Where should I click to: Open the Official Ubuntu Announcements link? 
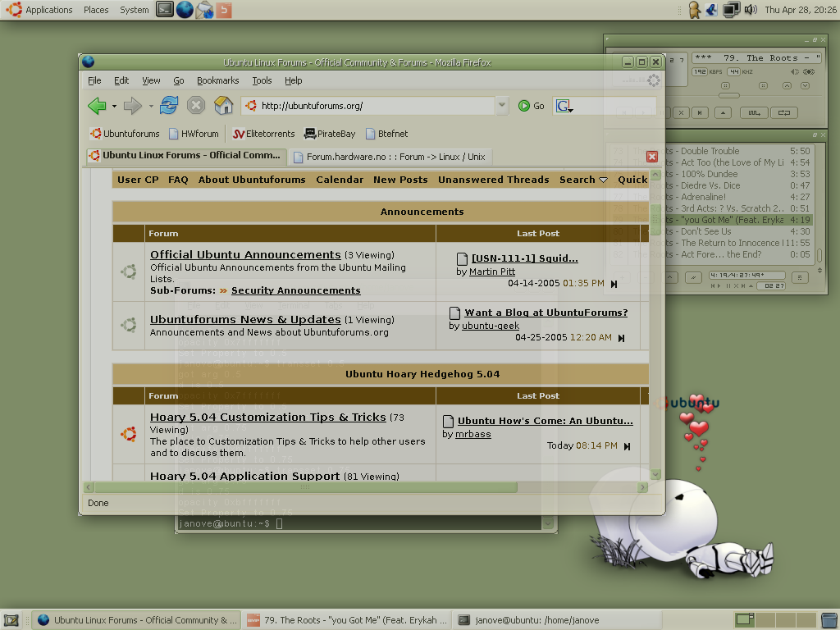click(x=245, y=255)
